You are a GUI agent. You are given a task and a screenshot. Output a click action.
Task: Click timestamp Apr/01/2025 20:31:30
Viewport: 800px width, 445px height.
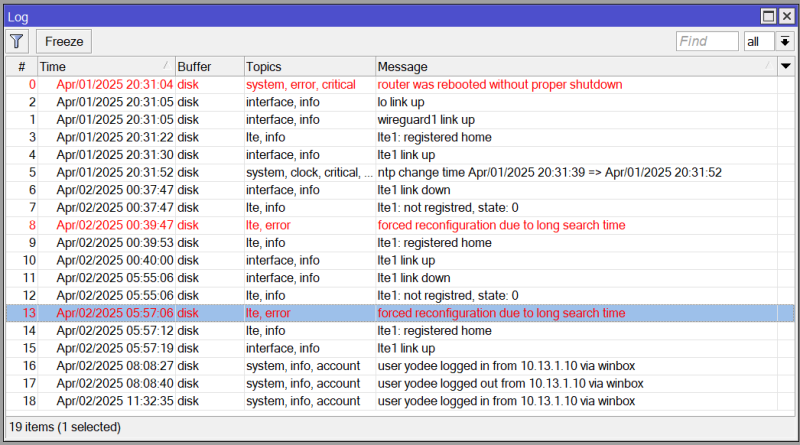pos(115,155)
